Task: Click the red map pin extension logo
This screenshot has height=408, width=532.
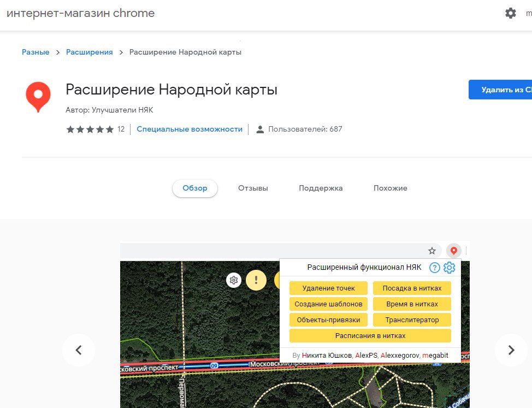Action: (x=38, y=97)
